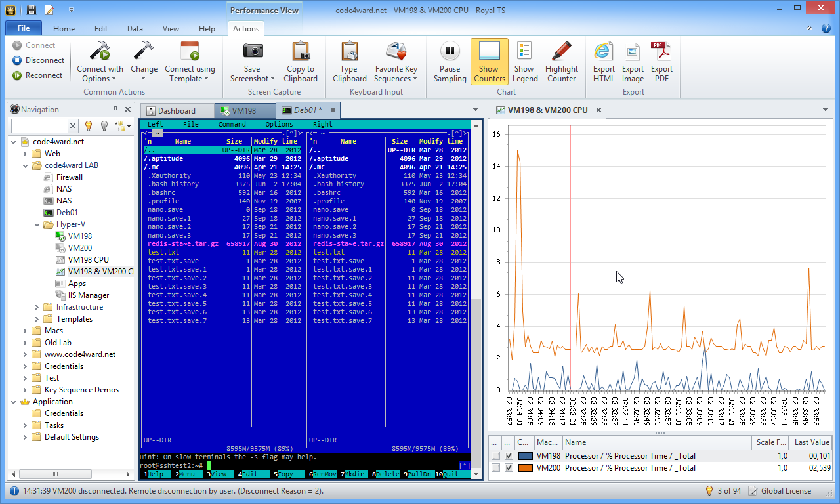Close the VM198 & VM200 CPU tab

tap(598, 110)
